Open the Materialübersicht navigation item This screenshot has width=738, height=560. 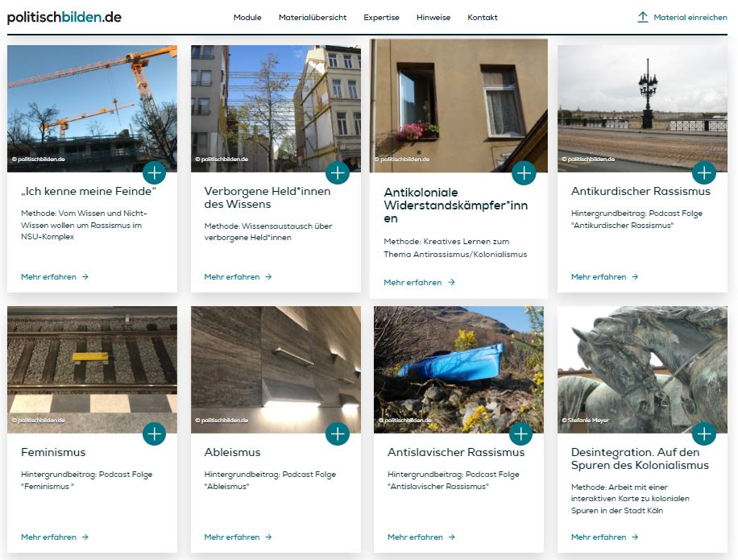(x=313, y=18)
